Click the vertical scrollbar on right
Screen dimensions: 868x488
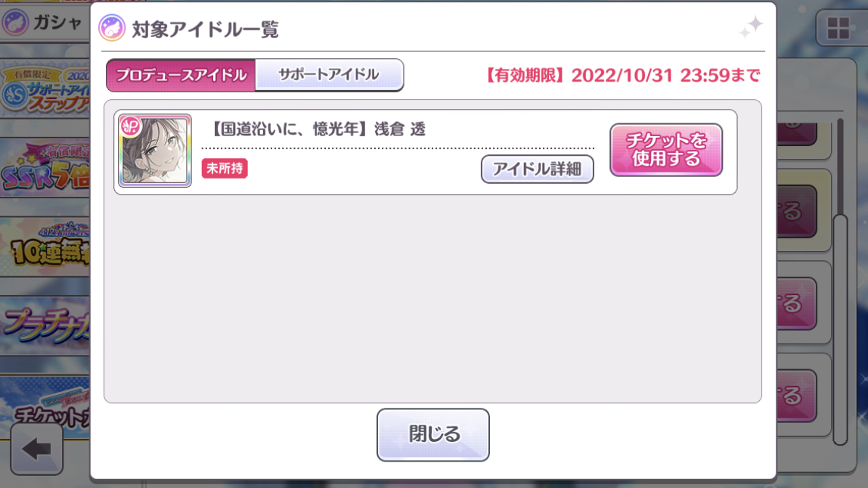point(840,281)
